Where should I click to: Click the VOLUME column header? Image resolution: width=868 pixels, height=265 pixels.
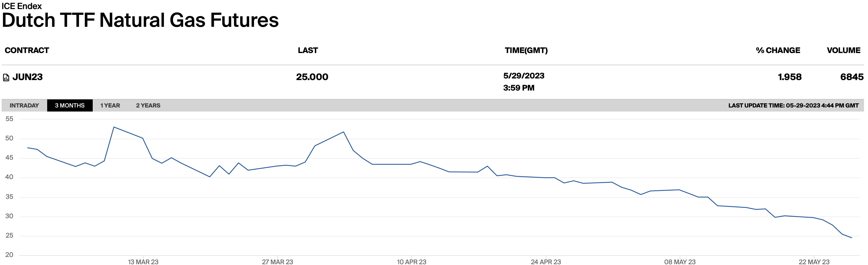click(843, 50)
